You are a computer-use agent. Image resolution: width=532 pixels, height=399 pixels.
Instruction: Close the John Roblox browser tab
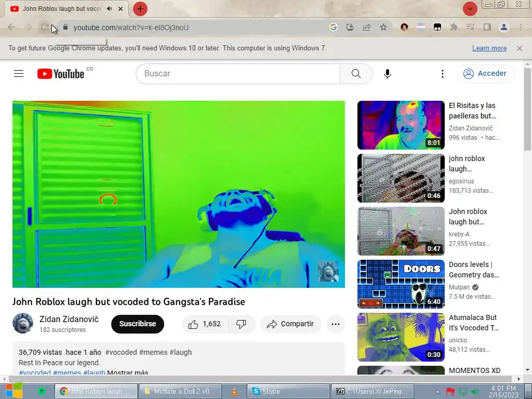pos(121,9)
